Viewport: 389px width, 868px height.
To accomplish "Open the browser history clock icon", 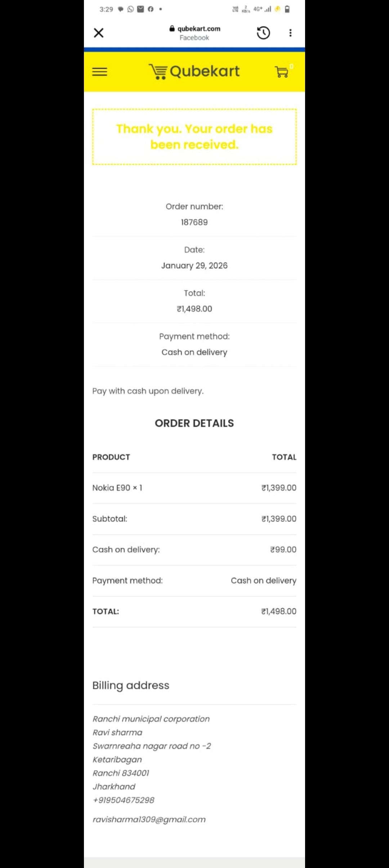I will pyautogui.click(x=263, y=33).
